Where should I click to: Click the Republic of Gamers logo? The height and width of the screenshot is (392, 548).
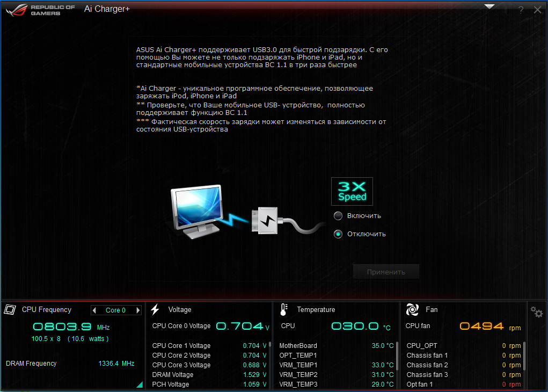pyautogui.click(x=40, y=10)
